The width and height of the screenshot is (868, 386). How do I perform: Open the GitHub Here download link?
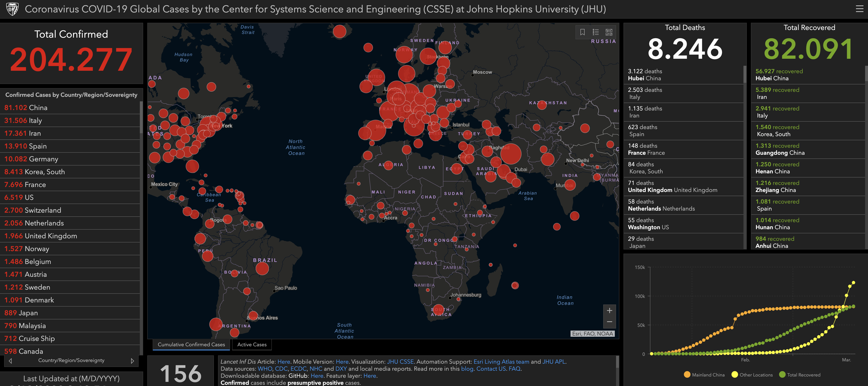click(317, 376)
